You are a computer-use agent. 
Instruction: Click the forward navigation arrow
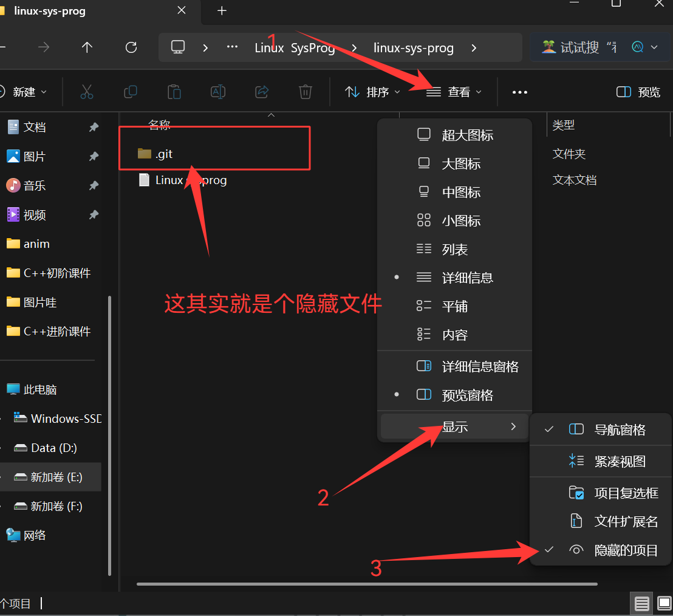point(43,47)
